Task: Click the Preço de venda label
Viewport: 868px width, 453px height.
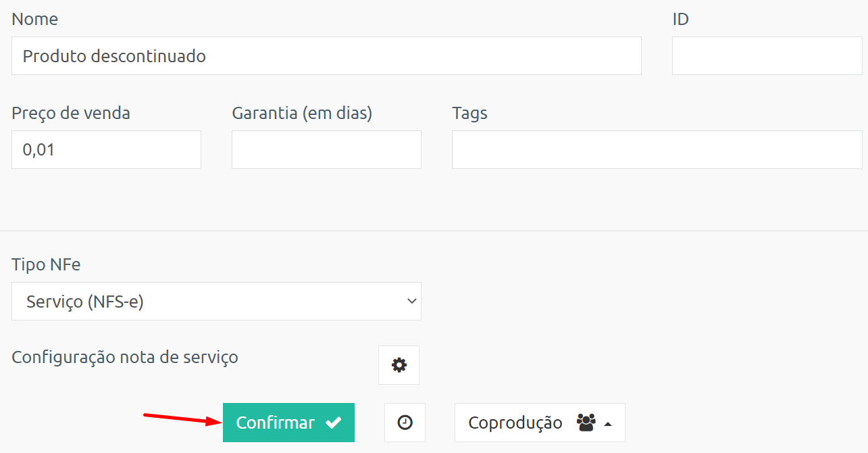Action: coord(71,113)
